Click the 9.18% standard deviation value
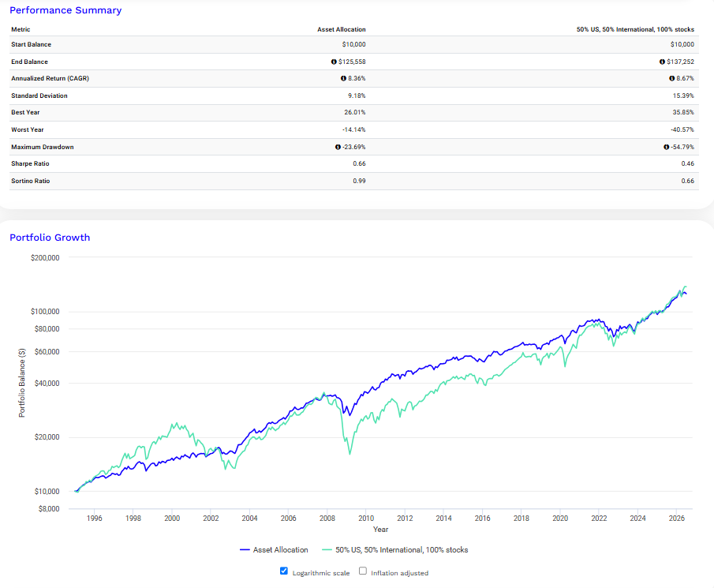This screenshot has height=588, width=714. 357,96
